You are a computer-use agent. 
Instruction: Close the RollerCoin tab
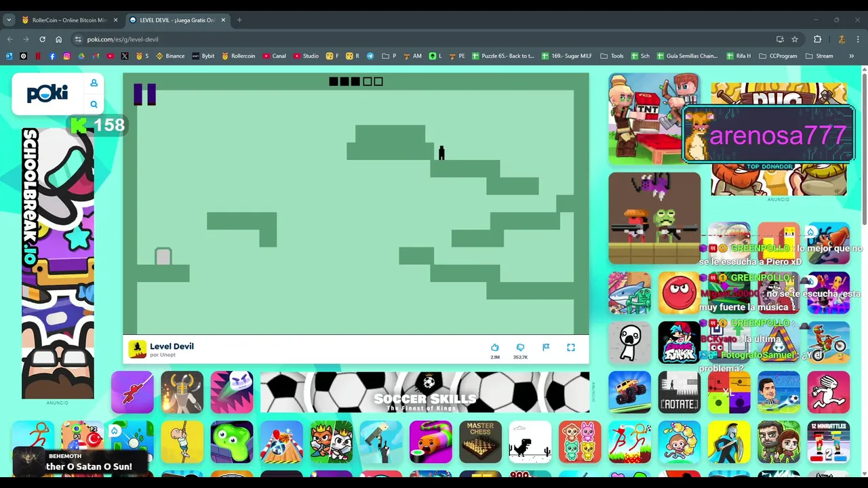115,20
